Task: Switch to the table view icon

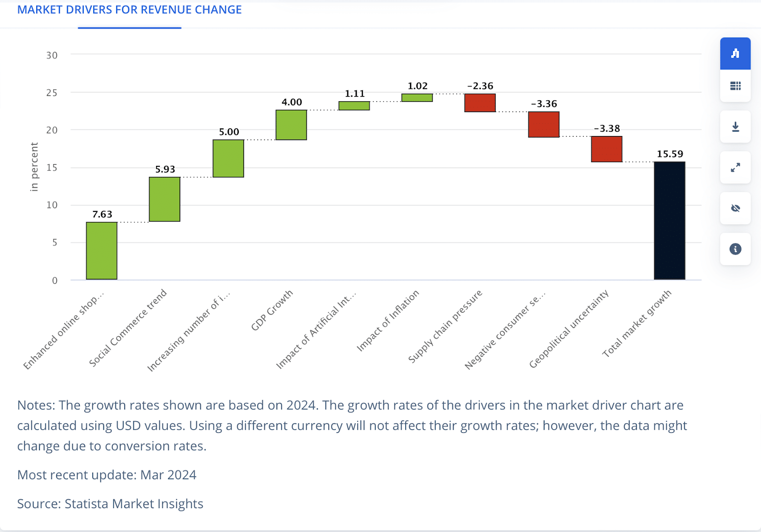Action: 735,86
